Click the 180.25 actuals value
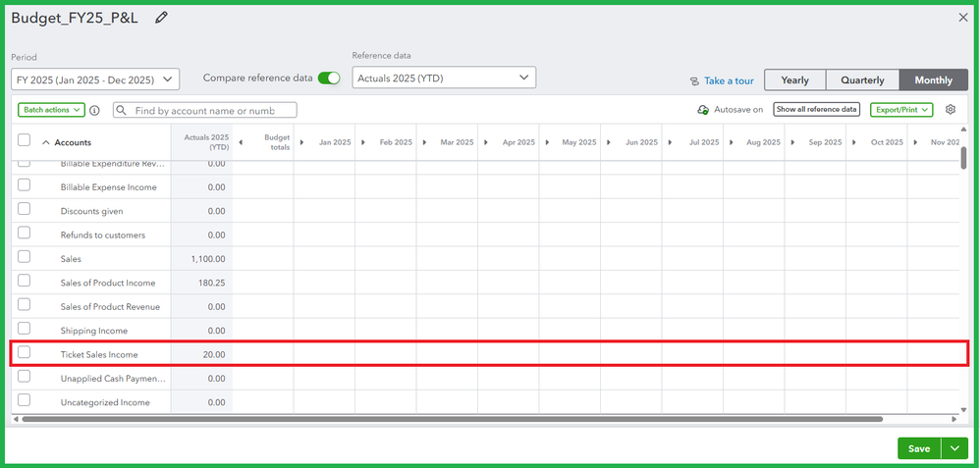980x468 pixels. pos(212,283)
